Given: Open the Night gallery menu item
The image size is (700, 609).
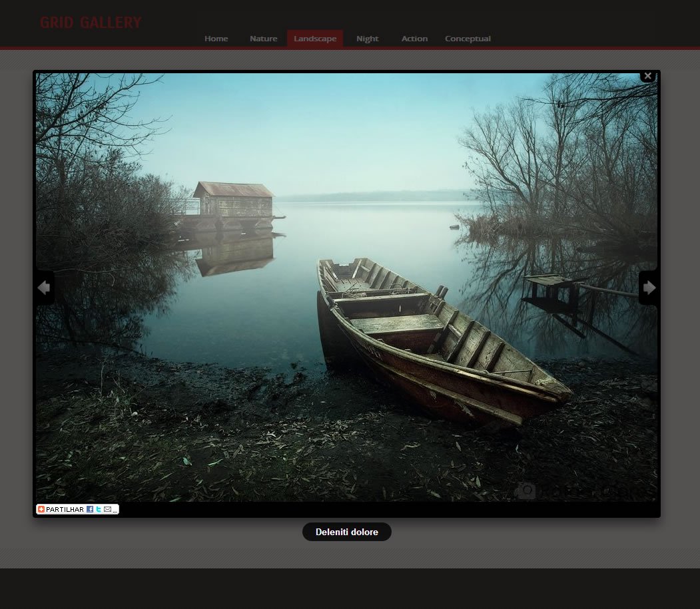Looking at the screenshot, I should coord(368,39).
